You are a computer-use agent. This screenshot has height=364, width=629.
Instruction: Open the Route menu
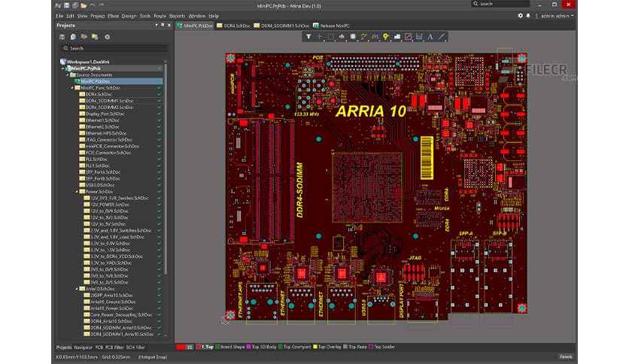click(160, 16)
